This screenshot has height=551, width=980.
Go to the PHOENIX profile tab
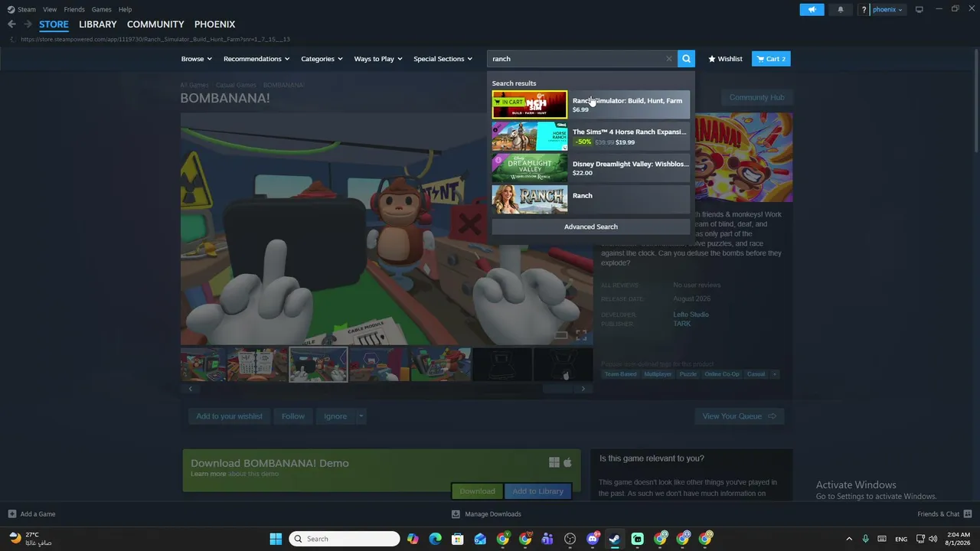click(214, 24)
